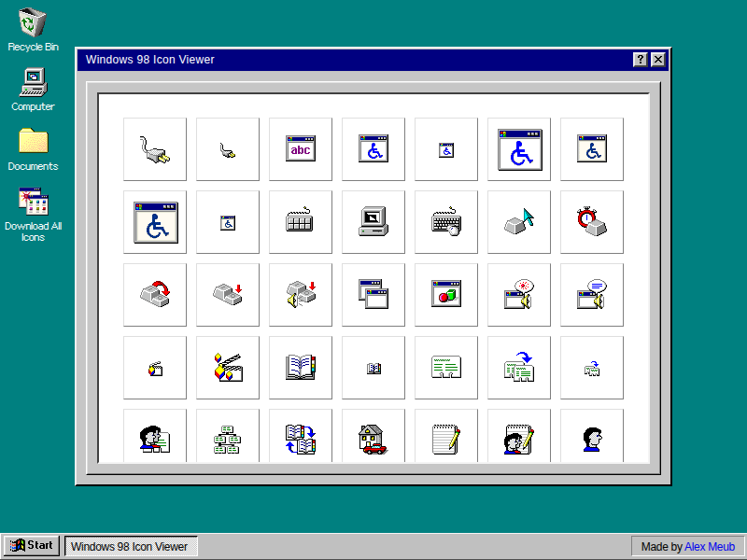This screenshot has height=560, width=747.
Task: Select the cascading windows icon
Action: pos(373,294)
